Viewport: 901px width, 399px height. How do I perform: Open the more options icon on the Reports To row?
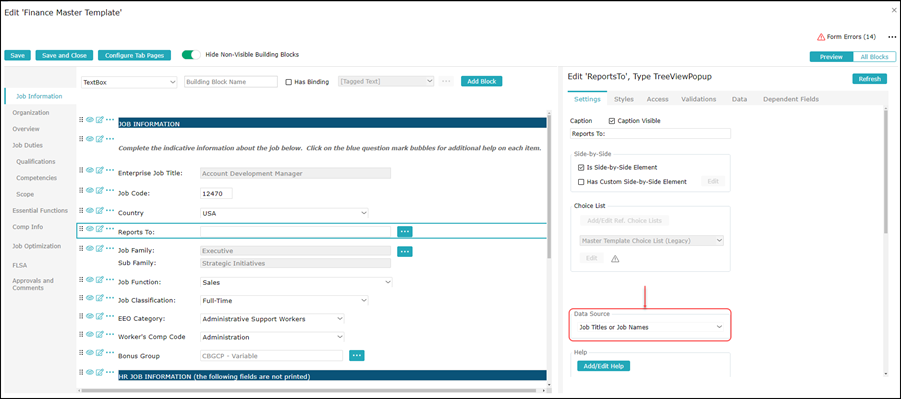[110, 228]
